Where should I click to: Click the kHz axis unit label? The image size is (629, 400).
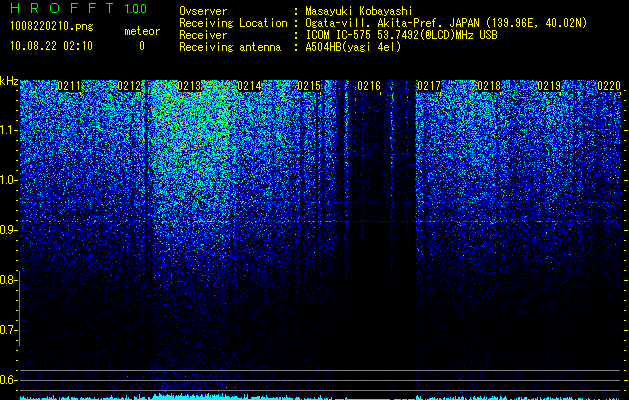(x=9, y=81)
